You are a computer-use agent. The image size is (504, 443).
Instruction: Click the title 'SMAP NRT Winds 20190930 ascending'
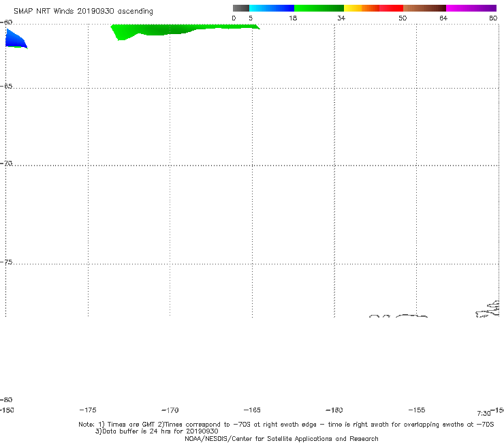83,11
